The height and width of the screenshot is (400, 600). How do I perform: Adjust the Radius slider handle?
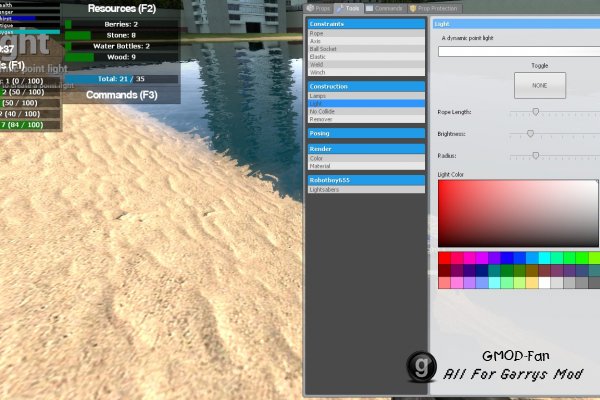(536, 155)
